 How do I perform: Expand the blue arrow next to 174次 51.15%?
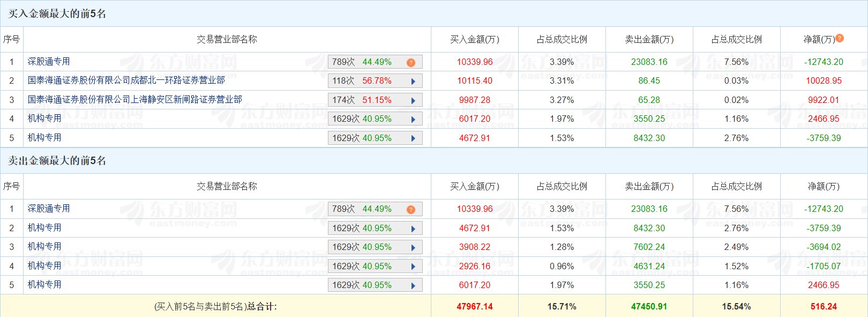[x=413, y=101]
